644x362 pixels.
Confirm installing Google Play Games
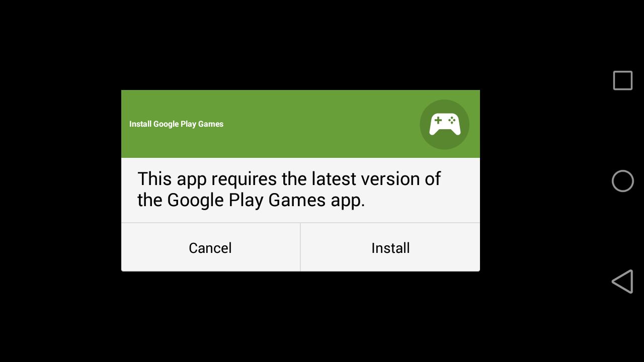coord(390,247)
